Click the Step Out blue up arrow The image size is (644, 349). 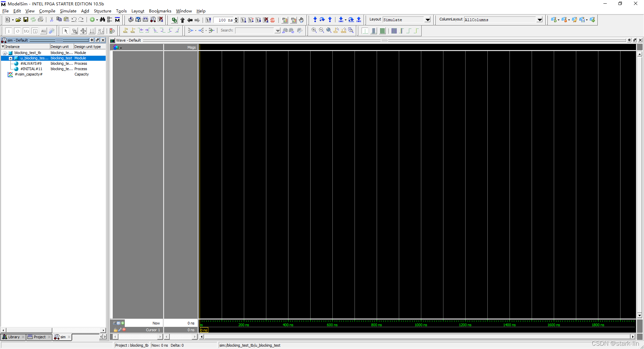click(330, 20)
